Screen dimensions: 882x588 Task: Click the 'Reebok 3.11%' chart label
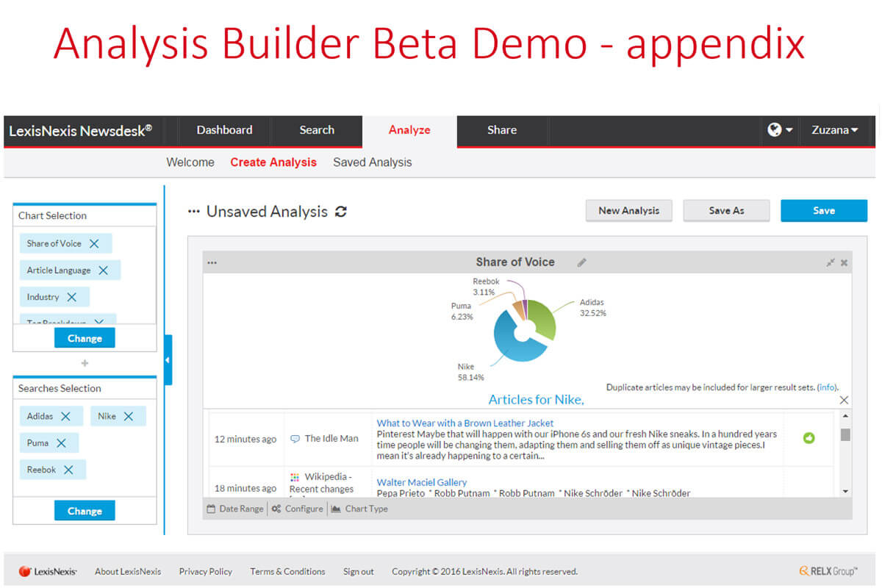click(x=486, y=287)
